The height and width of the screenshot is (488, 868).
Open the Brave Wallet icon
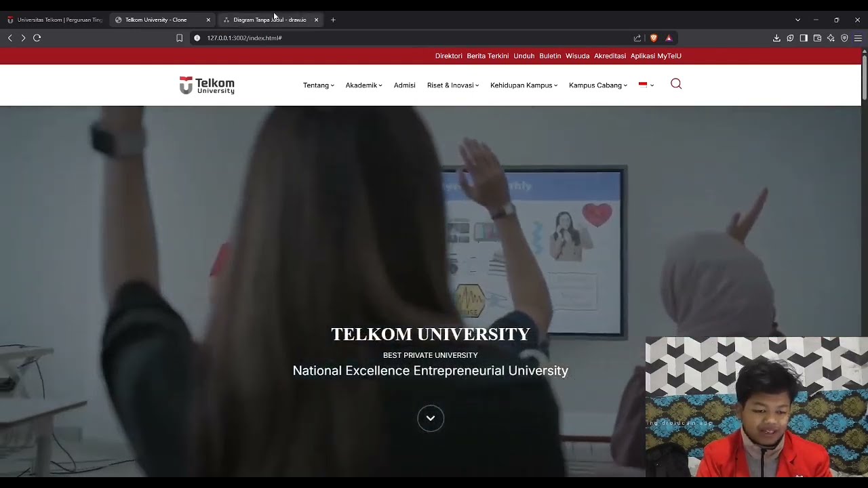coord(817,38)
